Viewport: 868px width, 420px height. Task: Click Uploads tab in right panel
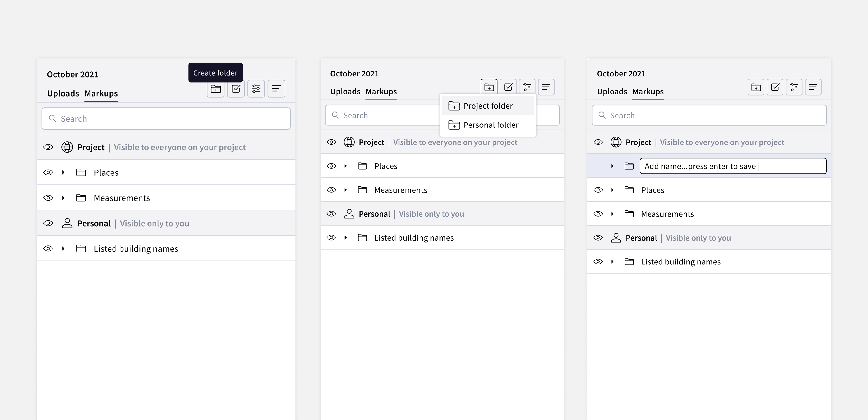point(612,92)
